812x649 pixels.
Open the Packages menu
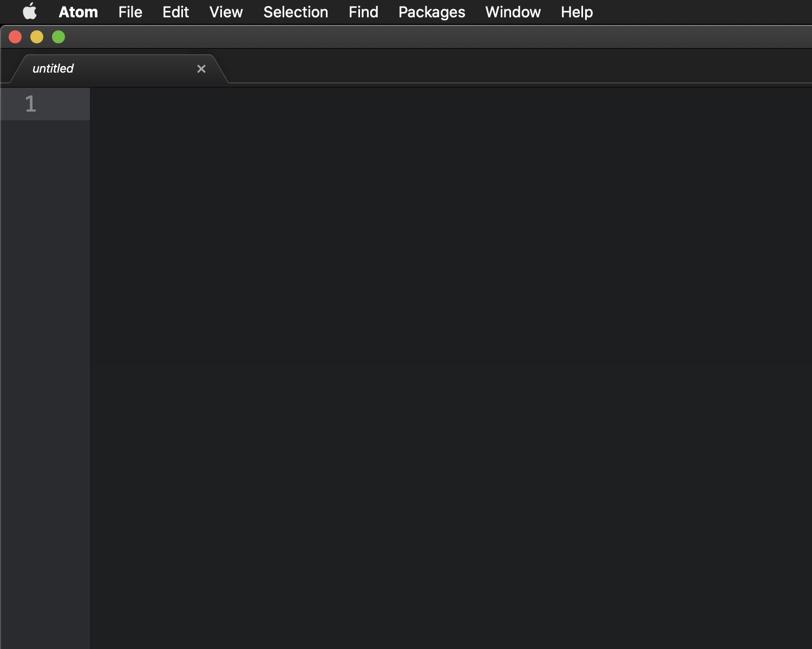coord(431,12)
